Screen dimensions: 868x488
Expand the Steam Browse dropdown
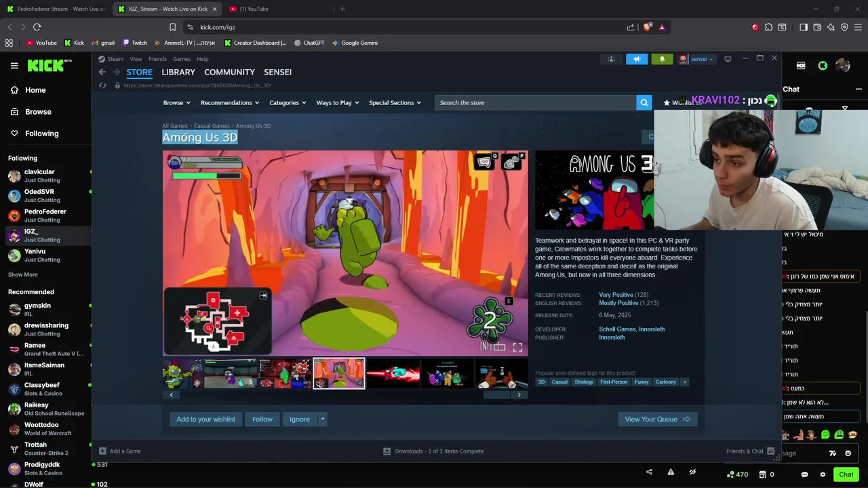[176, 102]
